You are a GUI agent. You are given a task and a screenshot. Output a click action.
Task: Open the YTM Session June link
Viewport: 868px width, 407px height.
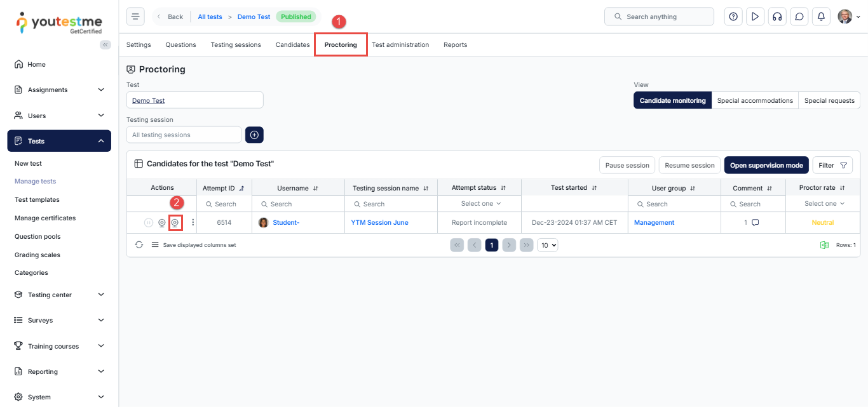coord(379,223)
